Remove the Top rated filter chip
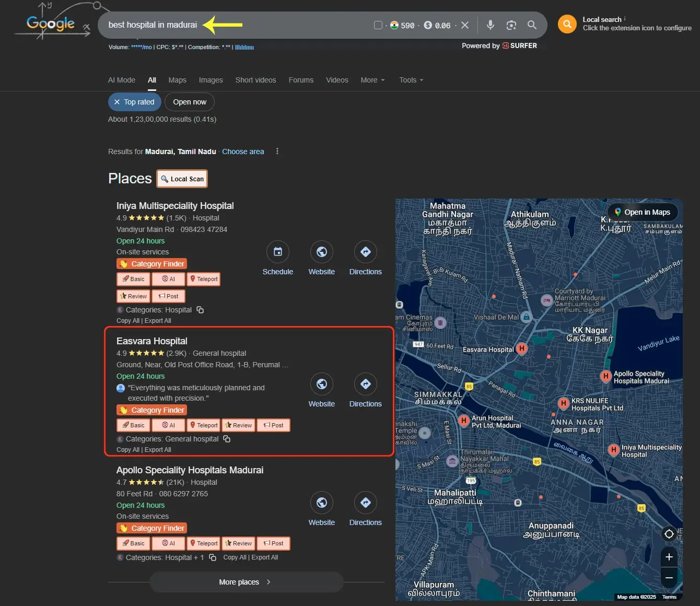The image size is (700, 606). tap(117, 102)
